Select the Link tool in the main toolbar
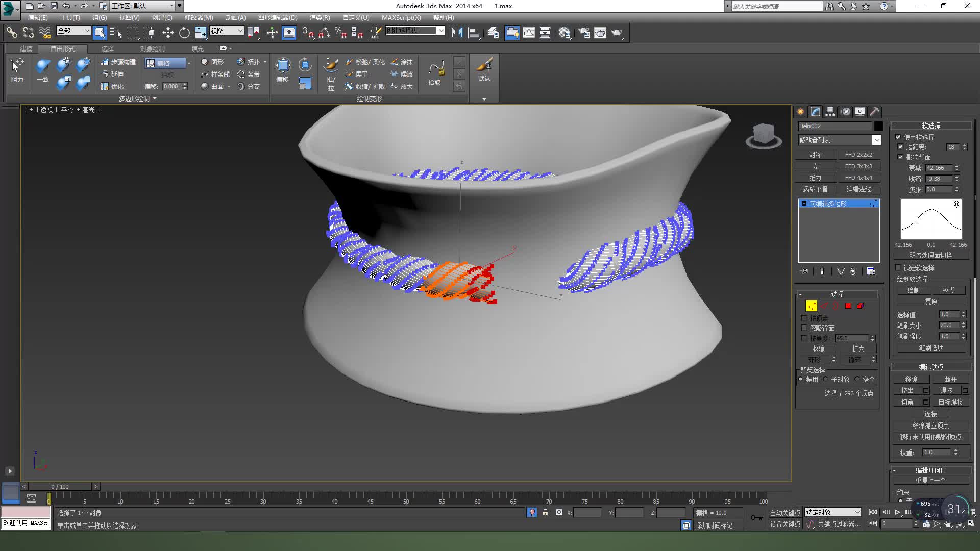The height and width of the screenshot is (551, 980). click(x=11, y=33)
